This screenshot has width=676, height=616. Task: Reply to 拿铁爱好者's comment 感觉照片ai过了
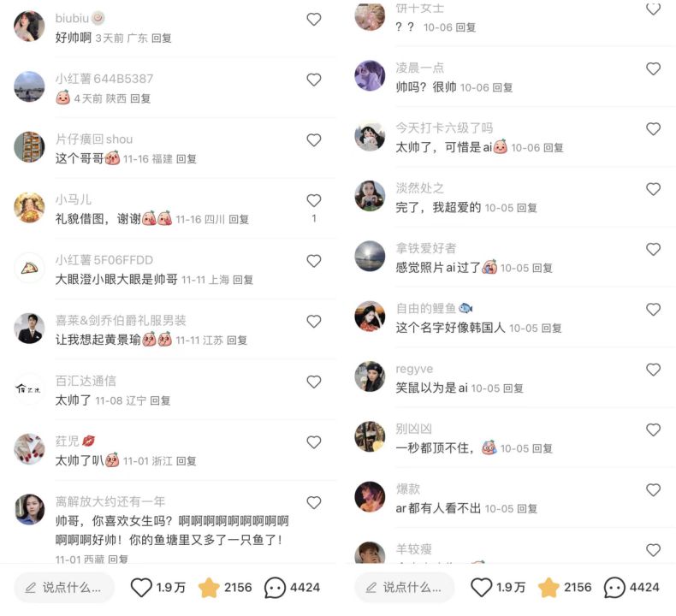(x=543, y=268)
